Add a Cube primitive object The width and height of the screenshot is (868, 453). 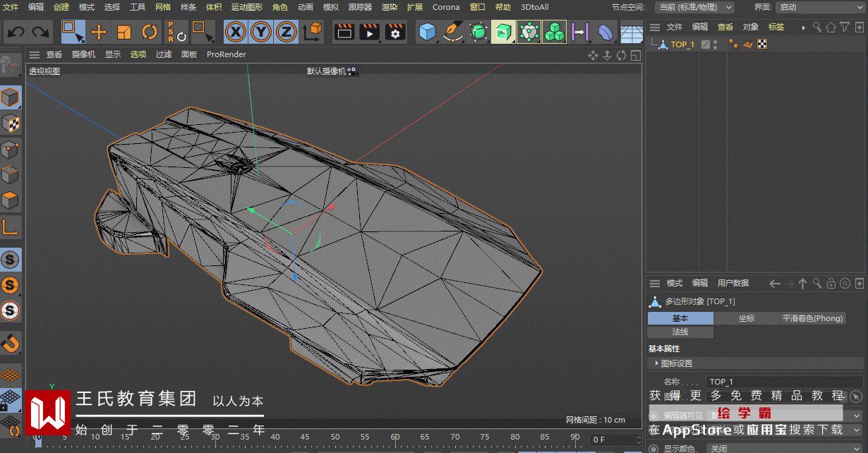click(x=428, y=32)
